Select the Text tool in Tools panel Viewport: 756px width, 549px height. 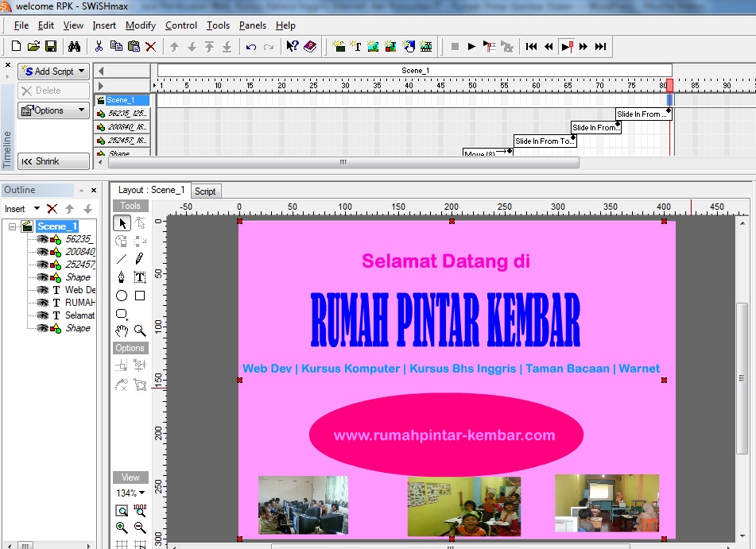(140, 277)
